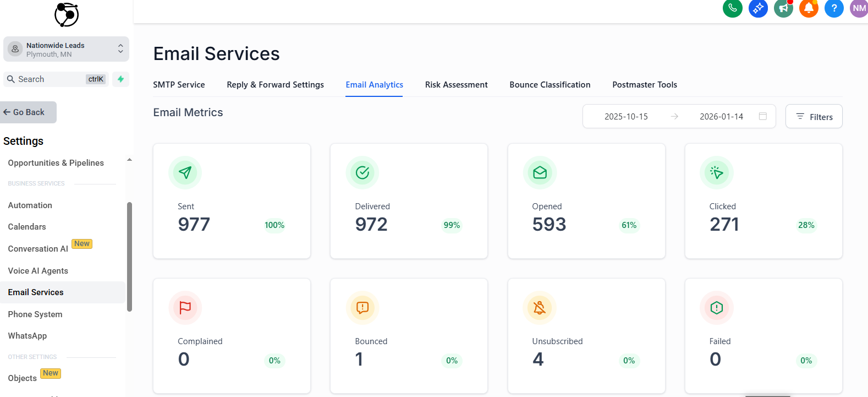
Task: Switch to the Risk Assessment tab
Action: [456, 85]
